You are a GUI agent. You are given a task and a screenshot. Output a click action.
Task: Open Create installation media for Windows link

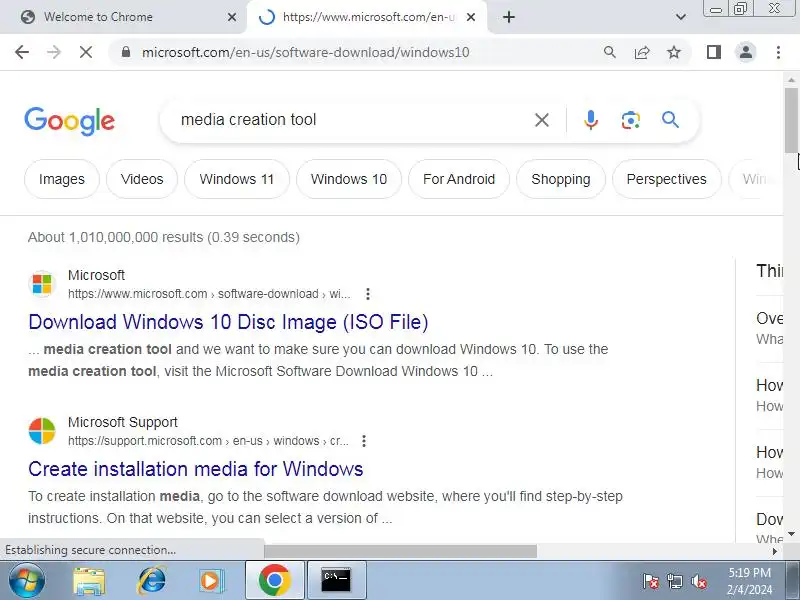[x=195, y=469]
